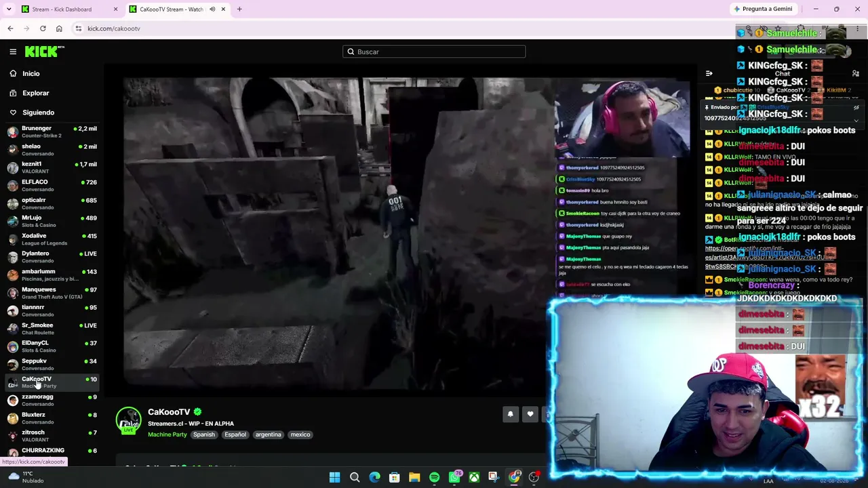Open Microsoft Store from taskbar
868x488 pixels.
tap(394, 478)
